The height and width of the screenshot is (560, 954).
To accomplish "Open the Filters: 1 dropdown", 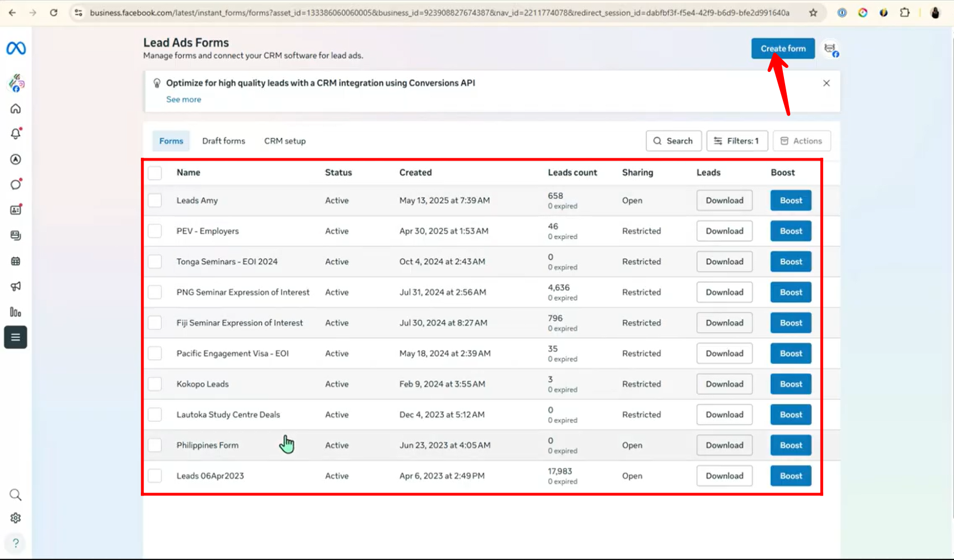I will [x=737, y=141].
